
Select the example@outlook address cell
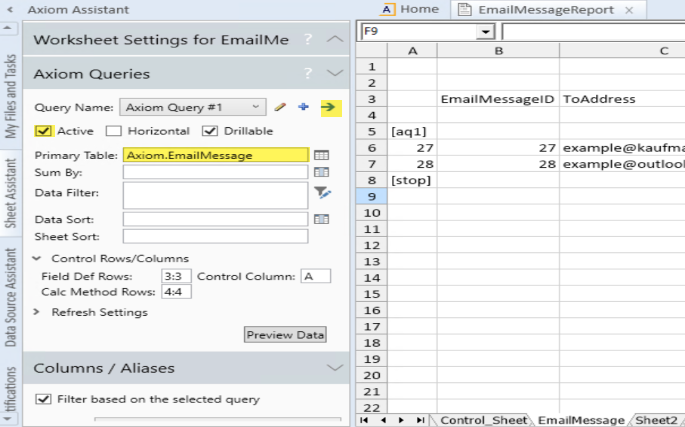(622, 164)
